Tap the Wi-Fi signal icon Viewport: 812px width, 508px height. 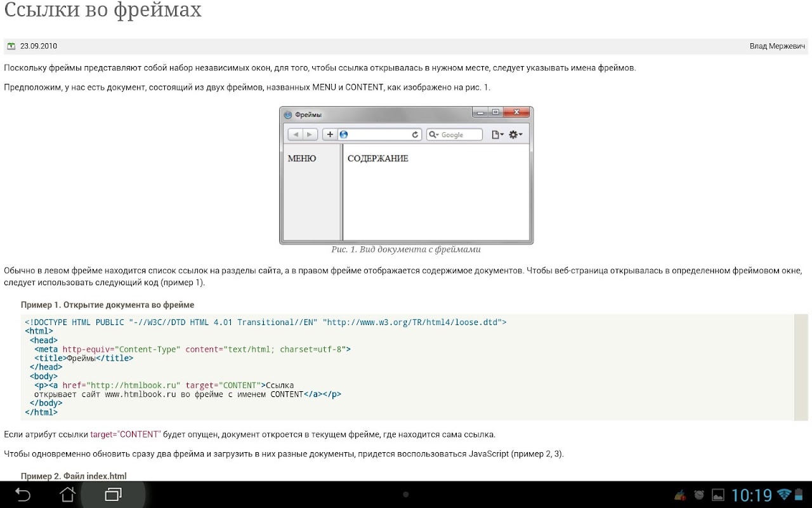pyautogui.click(x=784, y=494)
